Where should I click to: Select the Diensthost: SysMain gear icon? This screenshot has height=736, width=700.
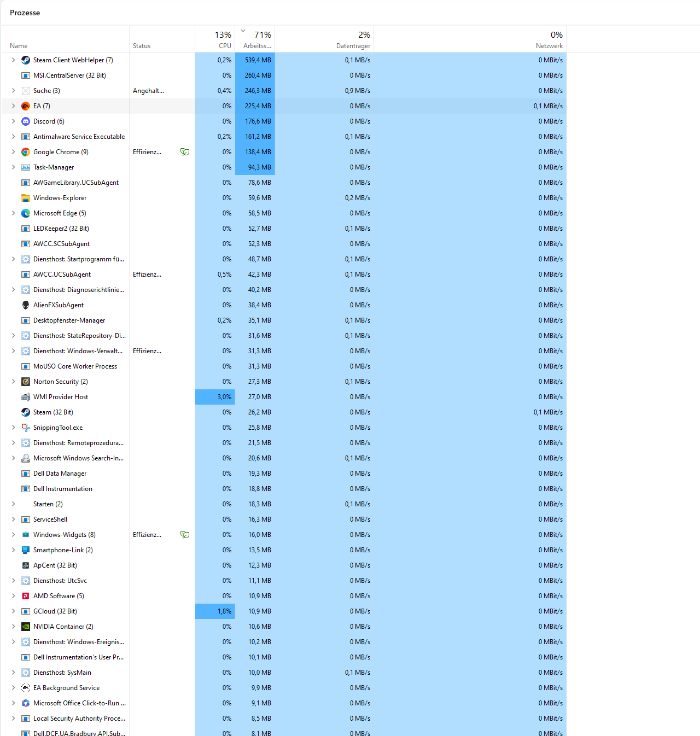26,673
